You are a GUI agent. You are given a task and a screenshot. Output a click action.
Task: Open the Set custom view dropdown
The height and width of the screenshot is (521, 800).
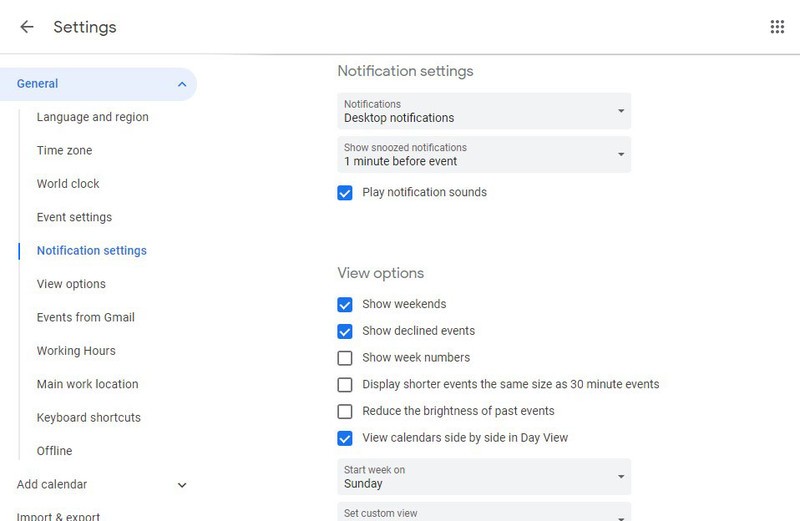pyautogui.click(x=484, y=512)
